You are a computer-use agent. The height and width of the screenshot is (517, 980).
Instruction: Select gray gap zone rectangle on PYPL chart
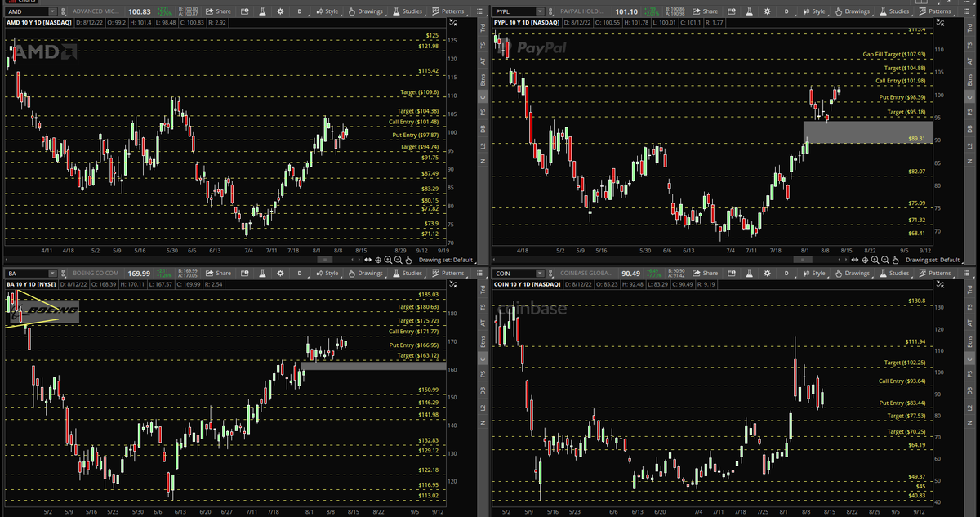(868, 133)
